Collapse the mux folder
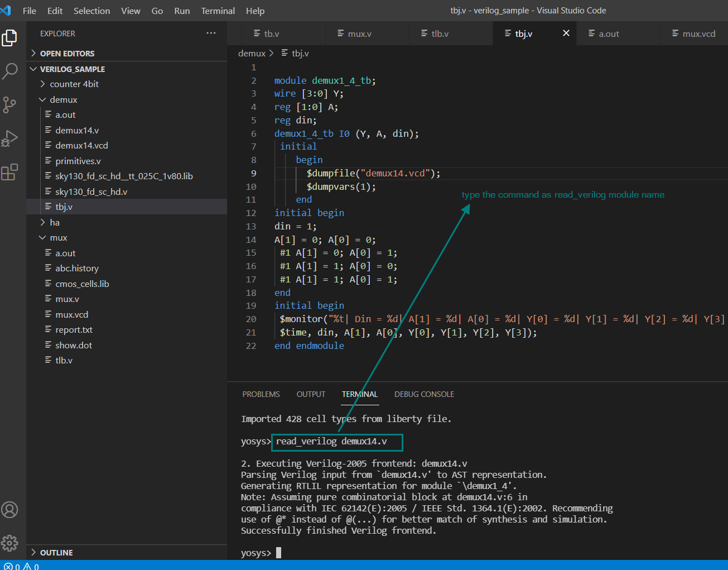Viewport: 728px width, 570px height. 127,238
